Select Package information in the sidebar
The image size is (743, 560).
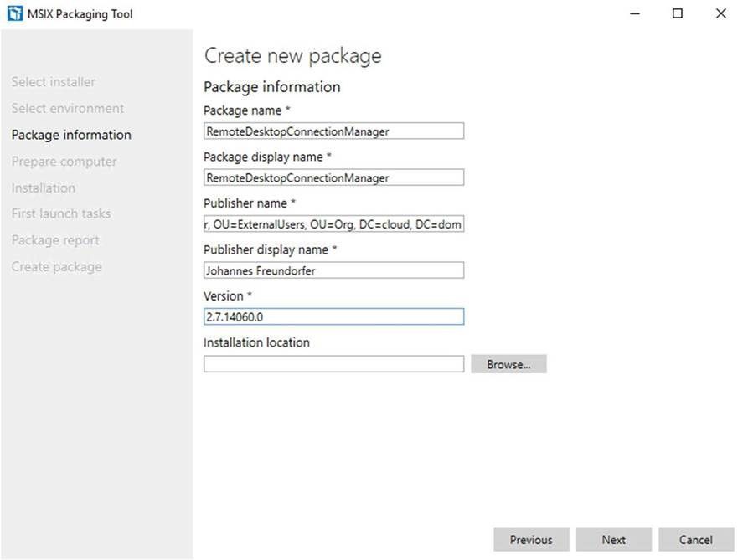pos(71,135)
